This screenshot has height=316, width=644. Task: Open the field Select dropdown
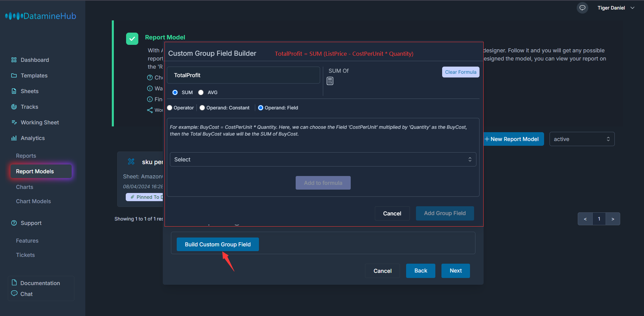point(323,159)
